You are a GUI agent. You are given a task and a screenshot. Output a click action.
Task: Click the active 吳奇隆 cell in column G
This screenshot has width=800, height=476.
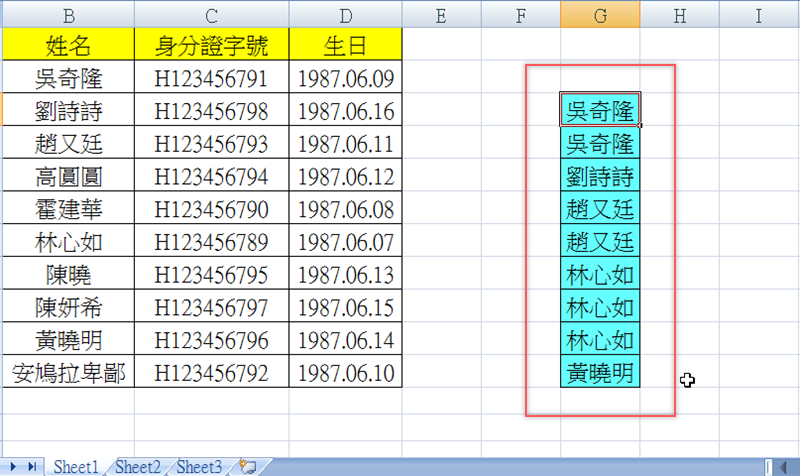coord(600,110)
